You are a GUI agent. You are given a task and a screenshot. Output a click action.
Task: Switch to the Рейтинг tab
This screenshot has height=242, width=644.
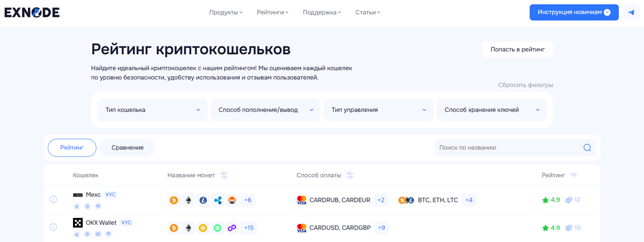point(72,148)
